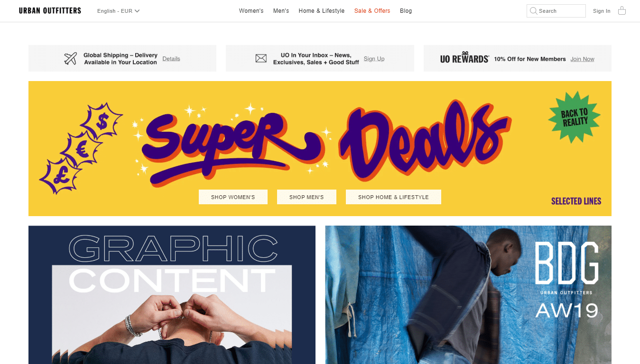Image resolution: width=640 pixels, height=364 pixels.
Task: Click the airplane global shipping icon
Action: coord(71,59)
